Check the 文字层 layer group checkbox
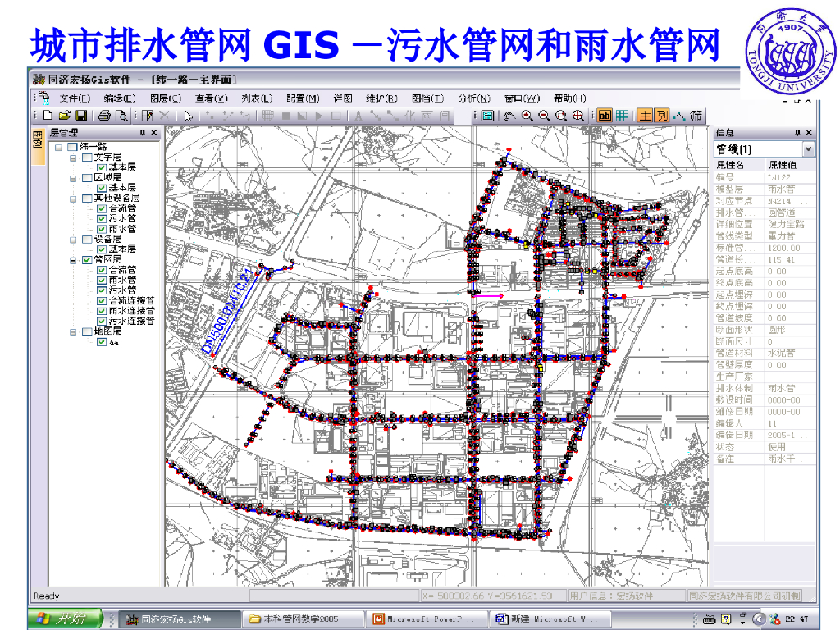The height and width of the screenshot is (630, 840). (87, 157)
